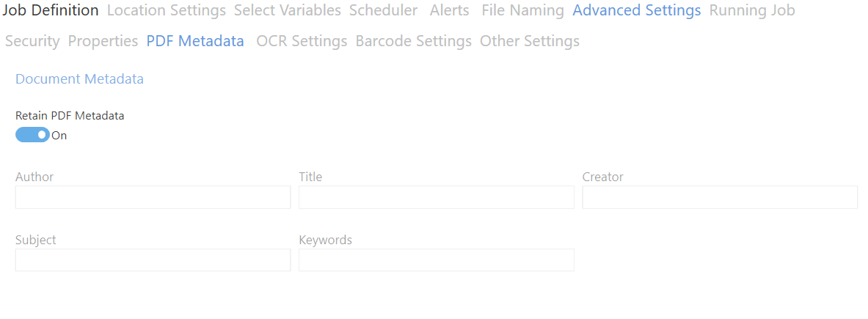Screen dimensions: 868x319
Task: Select the Advanced Settings tab
Action: 637,10
